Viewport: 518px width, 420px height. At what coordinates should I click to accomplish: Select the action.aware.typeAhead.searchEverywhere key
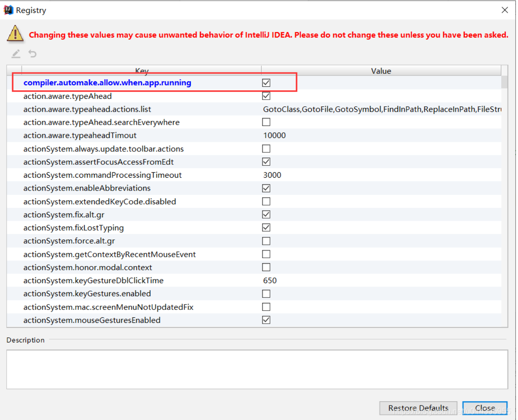tap(101, 122)
